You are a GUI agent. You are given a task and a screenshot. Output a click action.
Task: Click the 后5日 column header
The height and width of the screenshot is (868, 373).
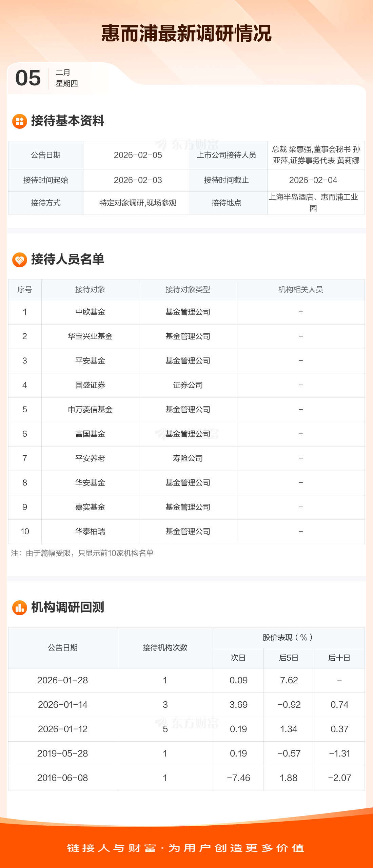point(289,658)
